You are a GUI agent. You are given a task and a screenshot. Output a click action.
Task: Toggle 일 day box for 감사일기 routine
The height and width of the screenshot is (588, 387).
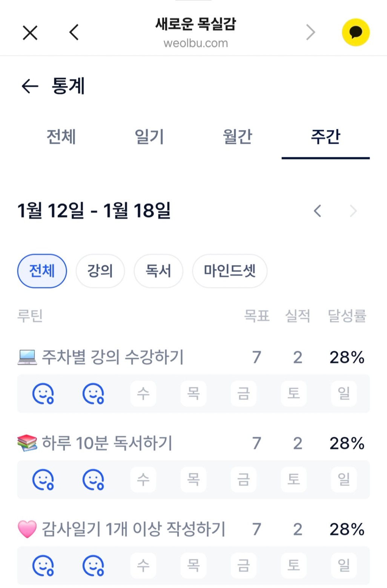pos(344,566)
